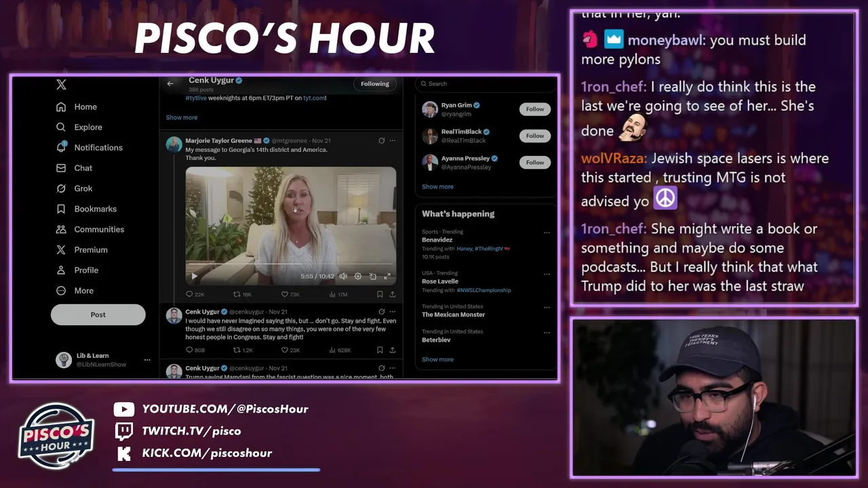Open the Rose Lavelle trending topic

[440, 281]
